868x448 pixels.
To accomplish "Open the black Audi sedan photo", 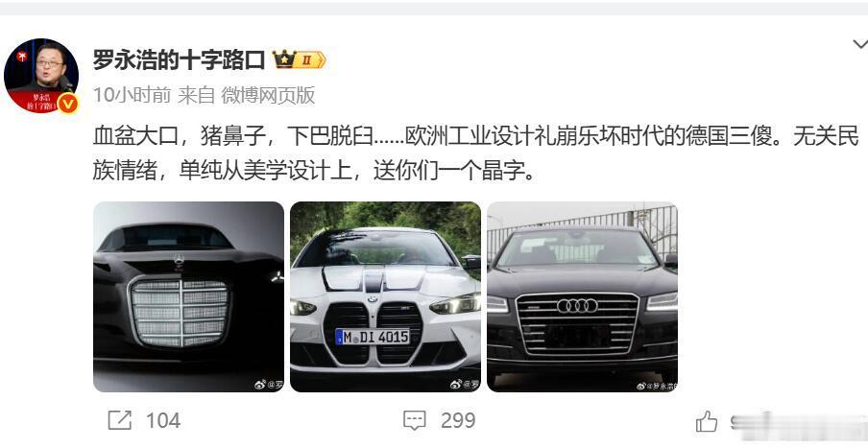I will 583,296.
